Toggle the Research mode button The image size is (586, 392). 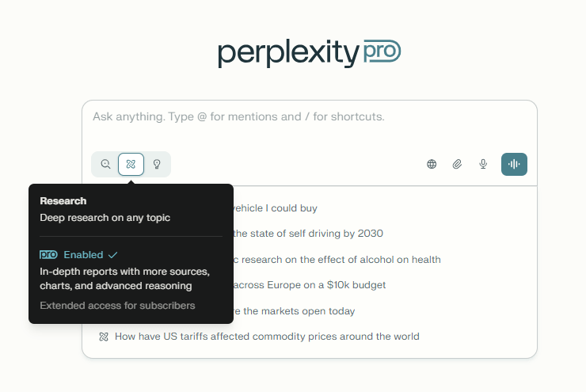pos(131,165)
